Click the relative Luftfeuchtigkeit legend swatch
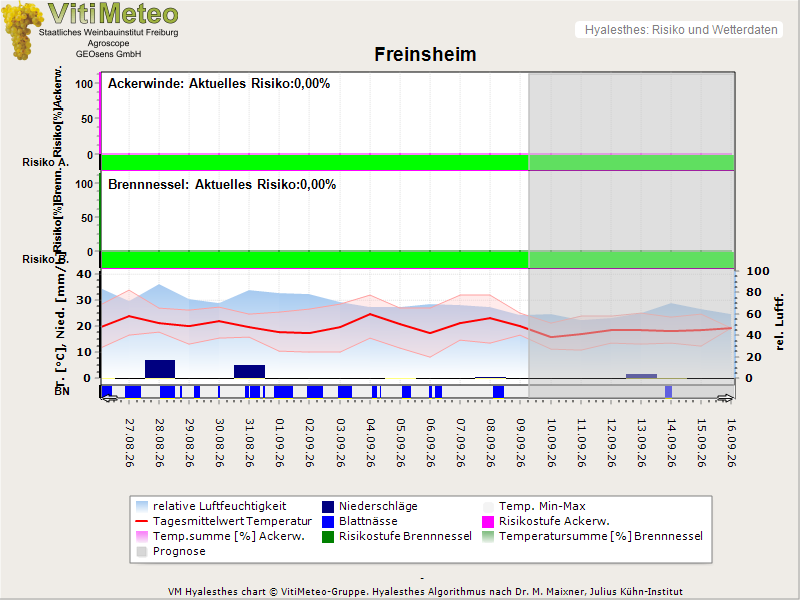The height and width of the screenshot is (600, 800). click(x=142, y=507)
